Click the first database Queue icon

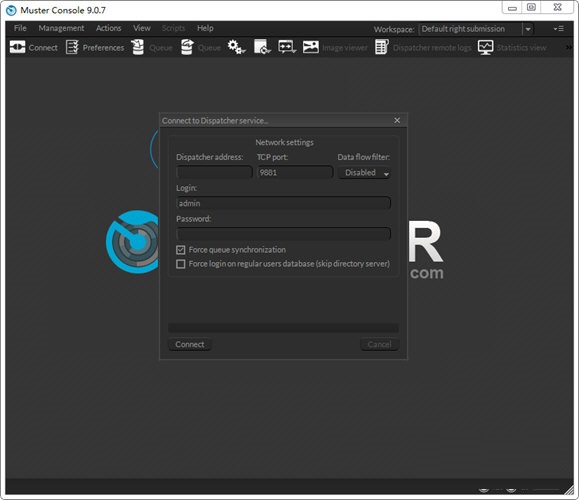tap(138, 47)
